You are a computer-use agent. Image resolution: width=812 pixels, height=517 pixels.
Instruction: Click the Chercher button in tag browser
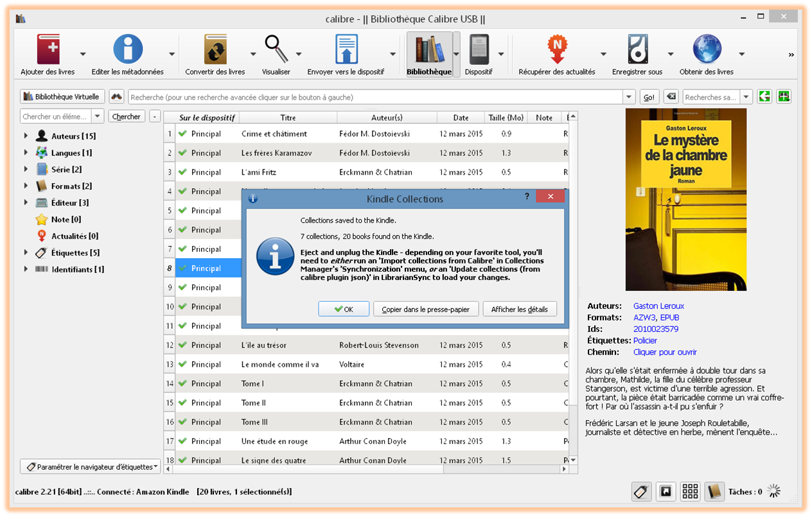tap(126, 116)
